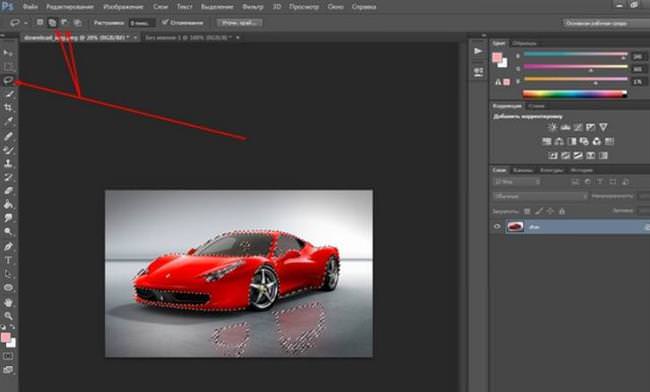Expand the Lasso tool preset picker arrow
The width and height of the screenshot is (650, 392).
click(x=26, y=23)
